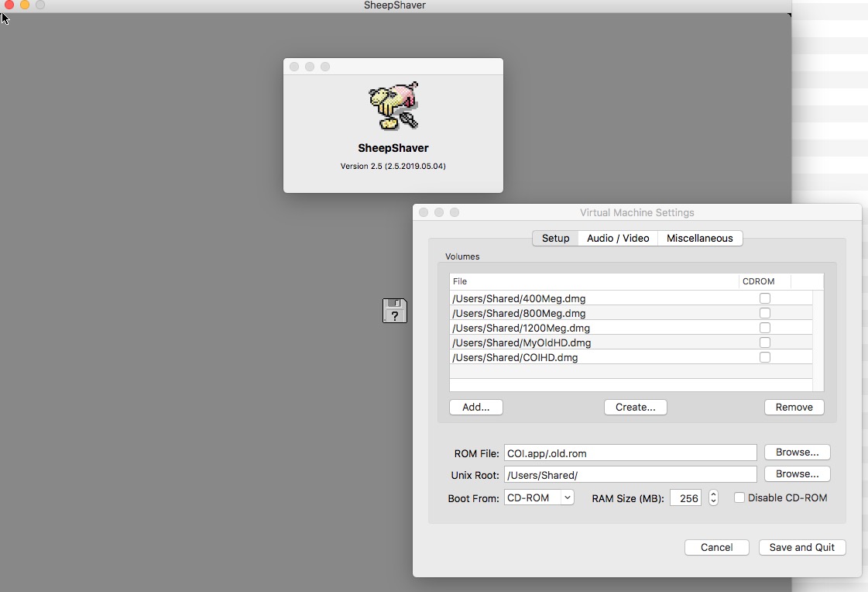Click the Remove volume button
Image resolution: width=868 pixels, height=592 pixels.
(x=794, y=407)
